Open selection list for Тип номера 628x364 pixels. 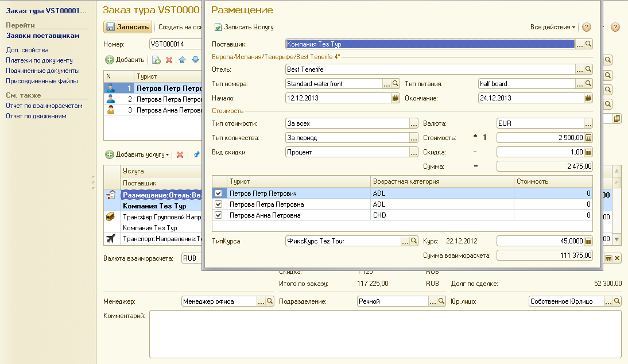click(386, 84)
